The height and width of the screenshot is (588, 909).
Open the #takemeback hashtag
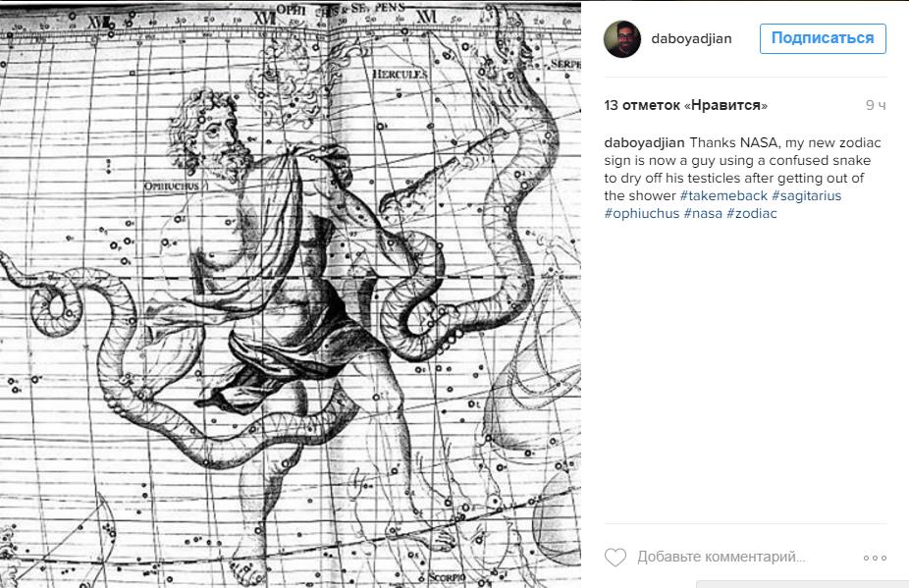click(723, 195)
